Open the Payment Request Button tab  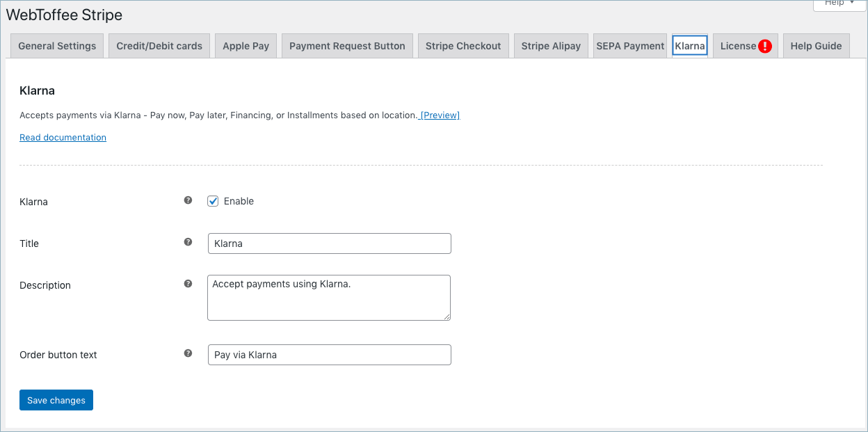click(x=347, y=45)
